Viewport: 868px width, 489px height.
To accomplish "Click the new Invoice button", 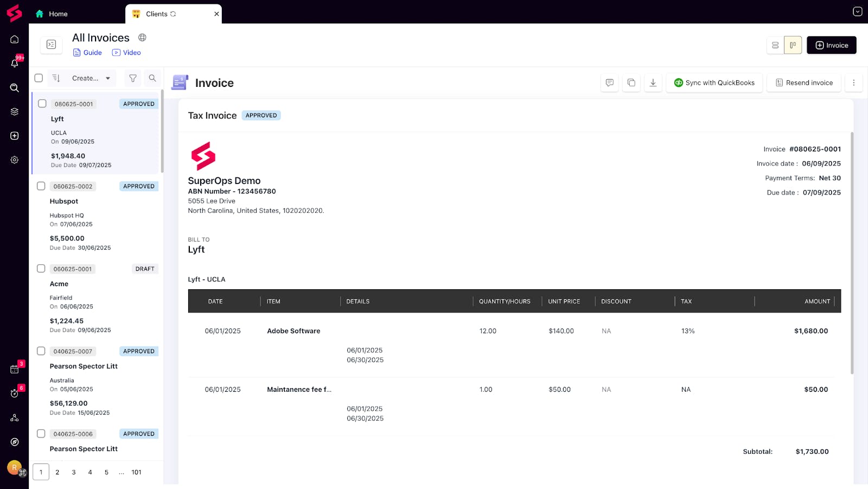I will [x=831, y=45].
